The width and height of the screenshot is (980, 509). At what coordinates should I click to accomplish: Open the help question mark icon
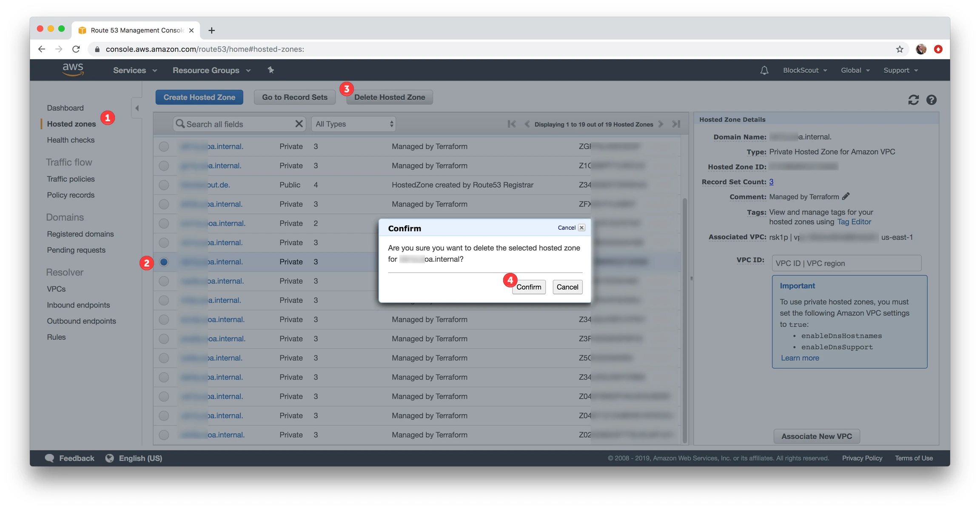click(931, 100)
